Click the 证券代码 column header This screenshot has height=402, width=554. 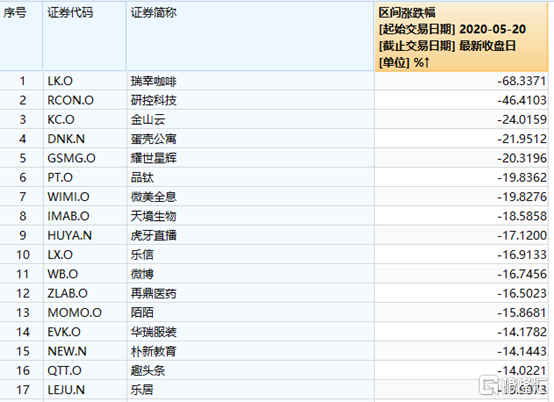[x=84, y=36]
